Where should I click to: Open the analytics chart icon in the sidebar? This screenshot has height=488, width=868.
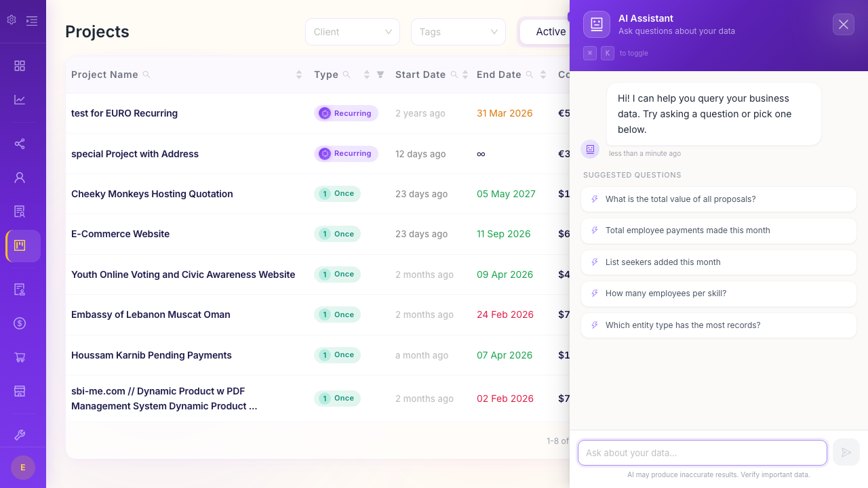pos(20,99)
